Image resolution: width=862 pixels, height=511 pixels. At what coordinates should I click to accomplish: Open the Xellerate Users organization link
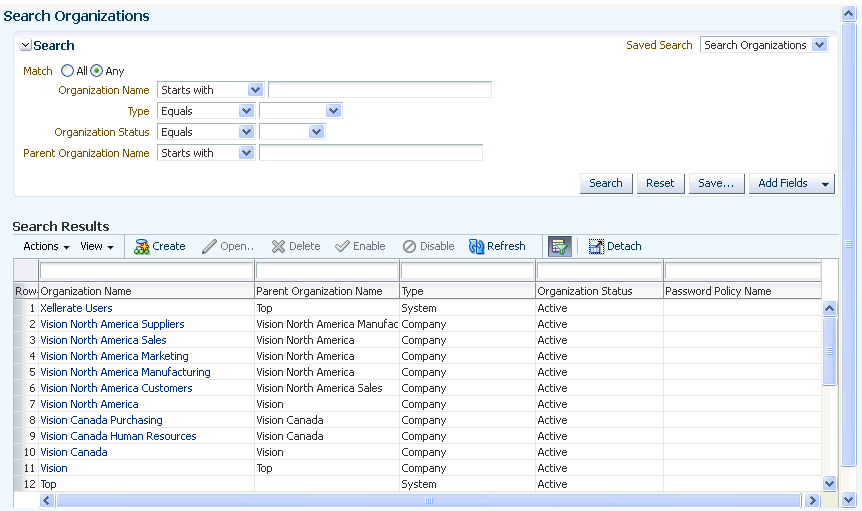[76, 308]
